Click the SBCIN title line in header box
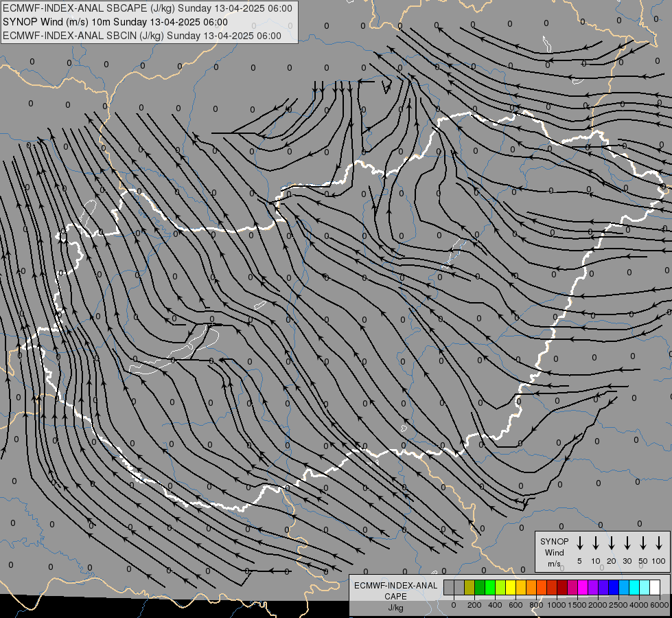672x618 pixels. click(142, 36)
